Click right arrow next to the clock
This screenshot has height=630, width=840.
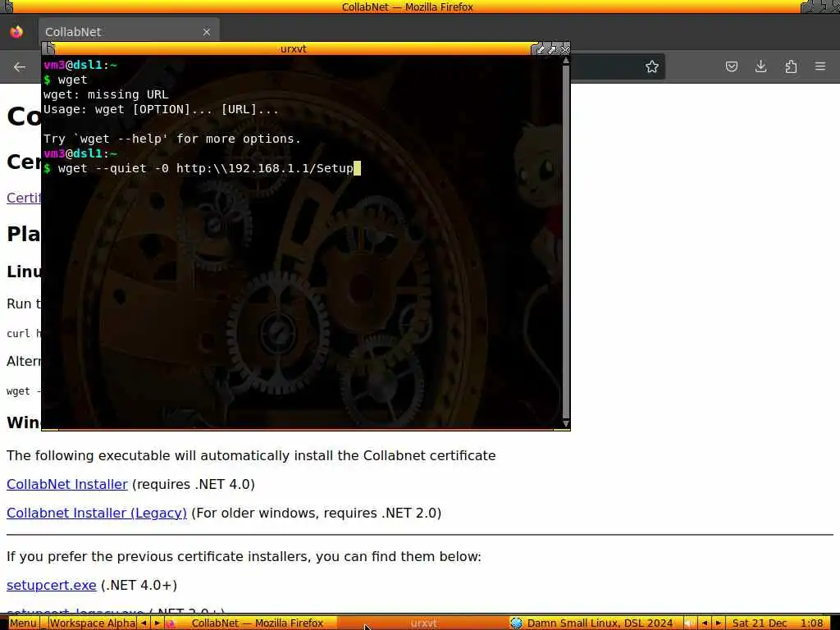[718, 623]
